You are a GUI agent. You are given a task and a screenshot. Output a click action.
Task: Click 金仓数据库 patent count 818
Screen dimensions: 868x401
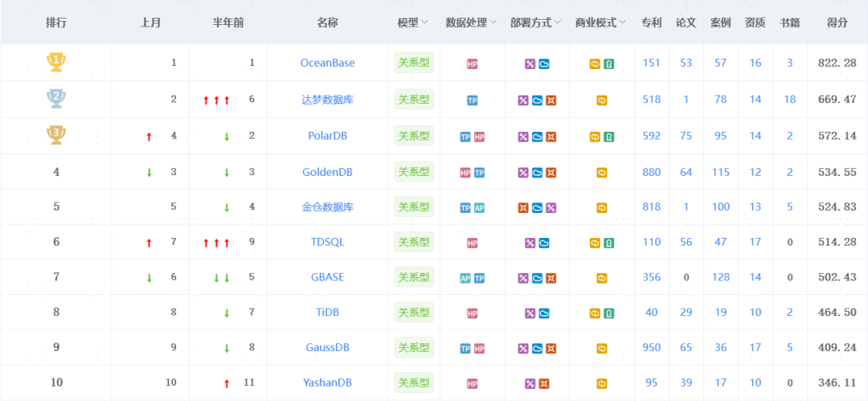pyautogui.click(x=652, y=207)
